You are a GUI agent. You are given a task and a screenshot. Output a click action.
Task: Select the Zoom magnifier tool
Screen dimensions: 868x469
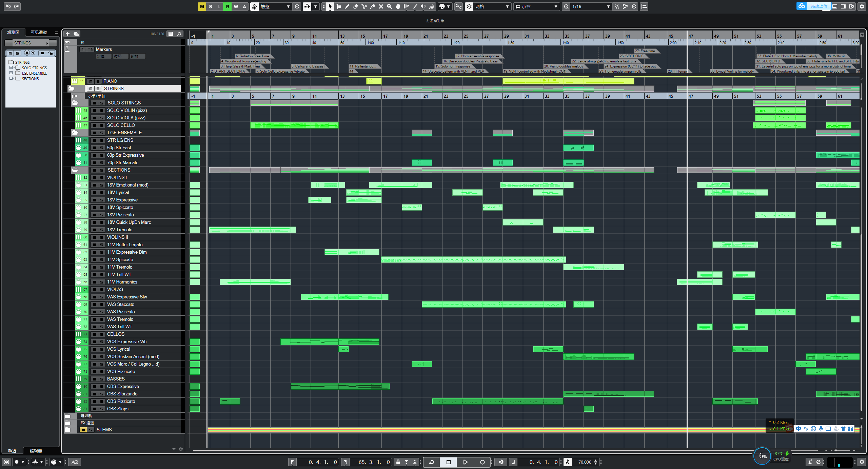[x=389, y=6]
